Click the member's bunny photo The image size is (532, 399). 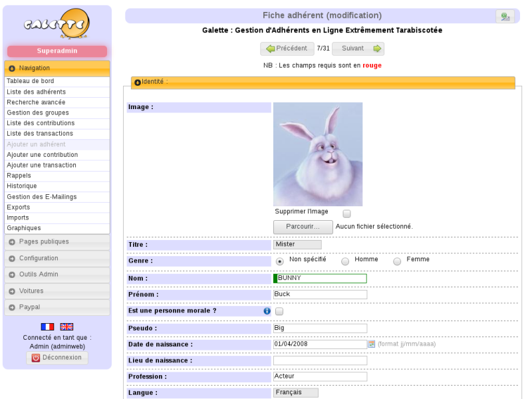(318, 154)
